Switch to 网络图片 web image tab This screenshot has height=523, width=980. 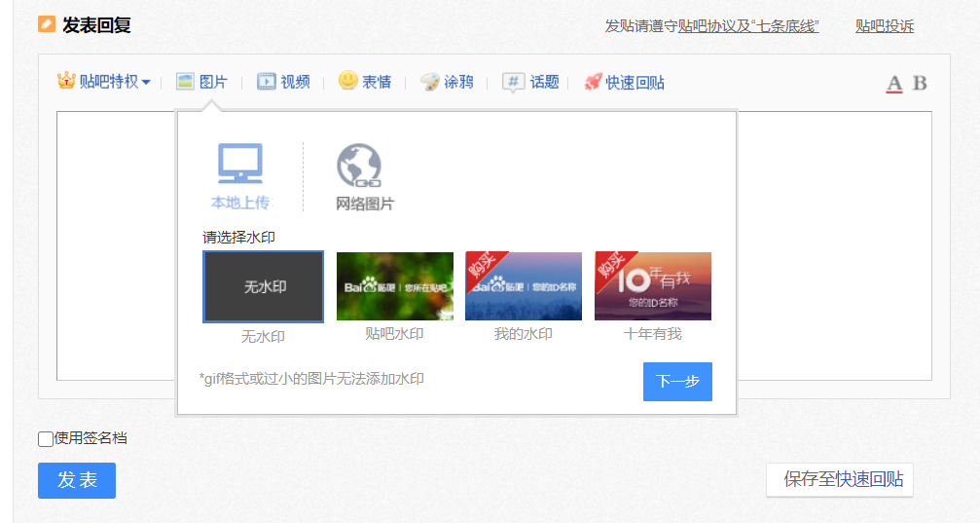tap(364, 176)
